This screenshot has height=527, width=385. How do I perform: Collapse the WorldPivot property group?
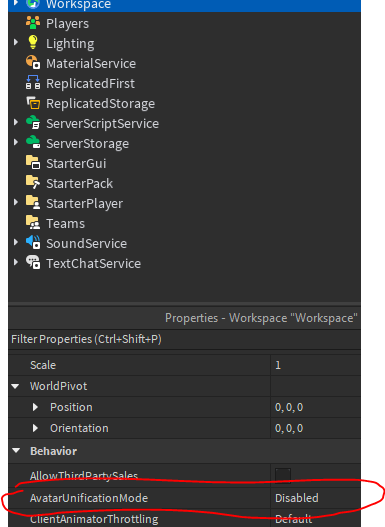coord(15,387)
